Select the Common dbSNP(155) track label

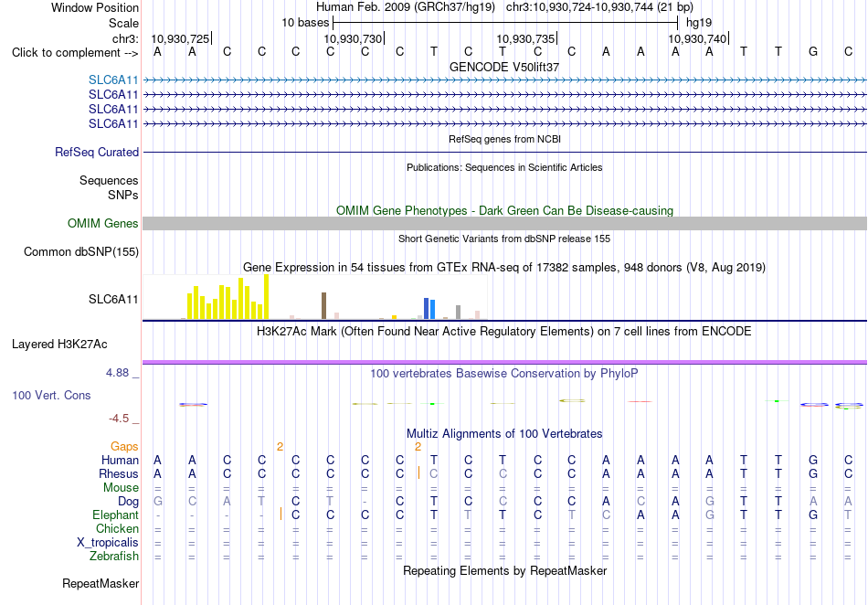(81, 252)
